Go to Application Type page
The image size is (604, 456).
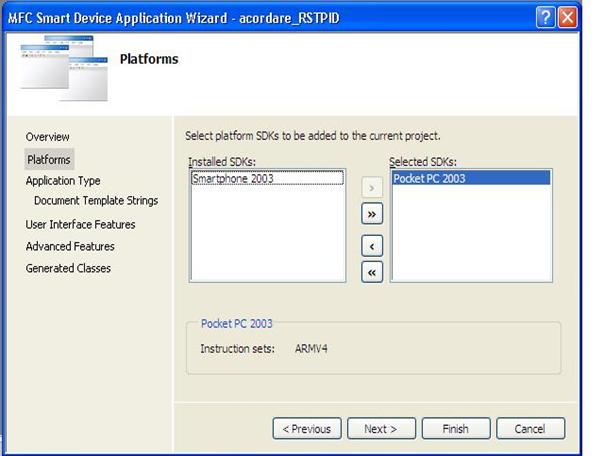coord(63,181)
